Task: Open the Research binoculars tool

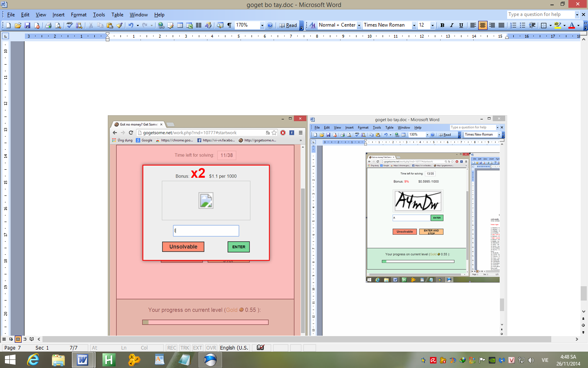Action: tap(79, 25)
